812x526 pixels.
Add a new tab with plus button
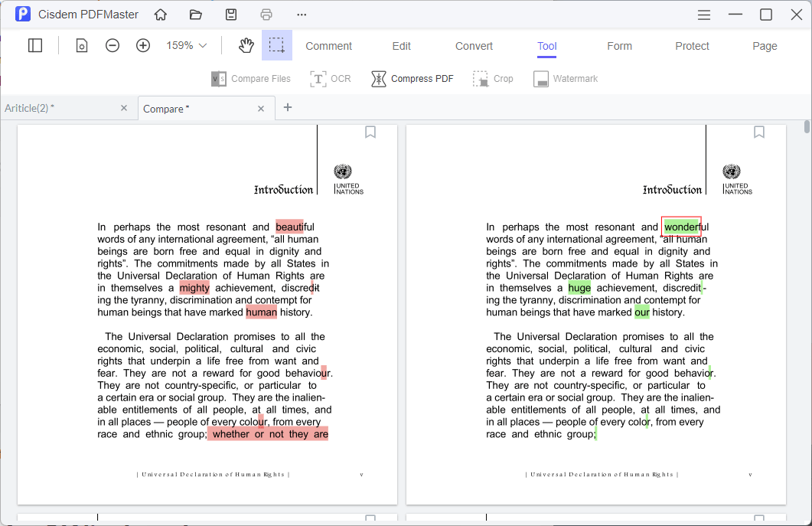point(288,107)
